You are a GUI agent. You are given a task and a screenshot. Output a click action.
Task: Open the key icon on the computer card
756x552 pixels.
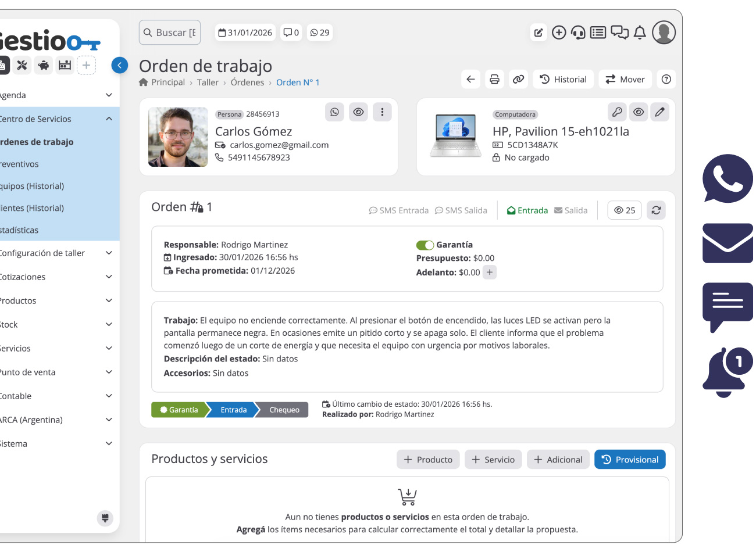click(617, 112)
